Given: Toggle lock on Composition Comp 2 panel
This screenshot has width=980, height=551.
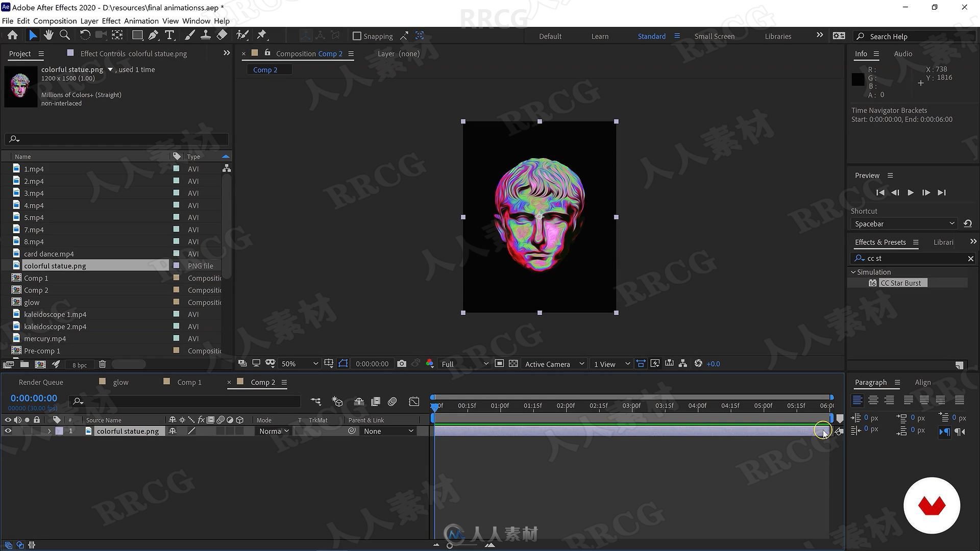Looking at the screenshot, I should click(x=267, y=53).
